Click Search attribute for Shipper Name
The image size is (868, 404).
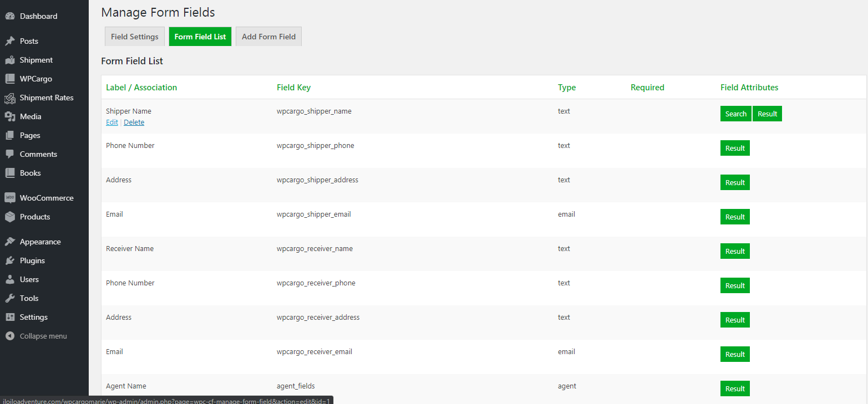pyautogui.click(x=736, y=114)
